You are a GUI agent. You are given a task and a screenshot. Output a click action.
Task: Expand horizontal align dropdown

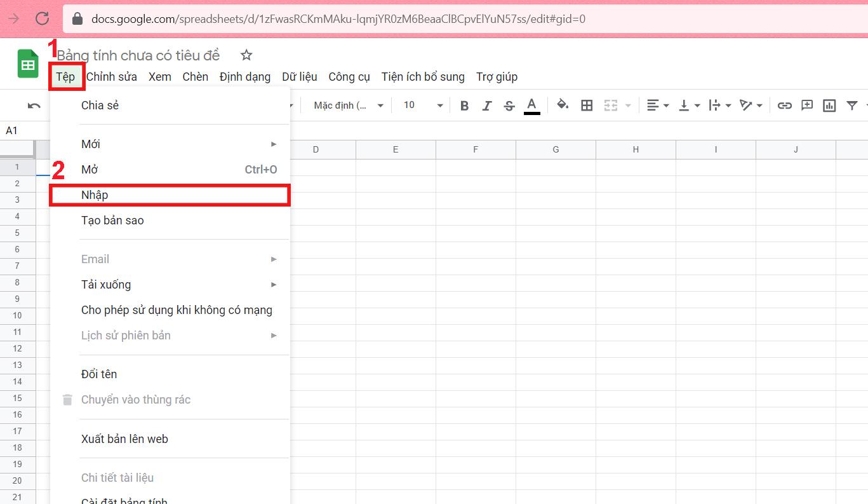point(658,106)
